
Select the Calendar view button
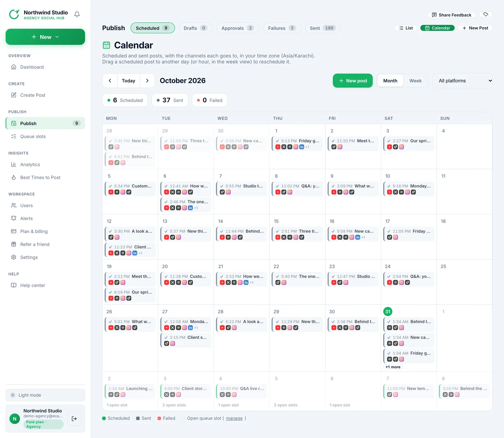pos(438,28)
